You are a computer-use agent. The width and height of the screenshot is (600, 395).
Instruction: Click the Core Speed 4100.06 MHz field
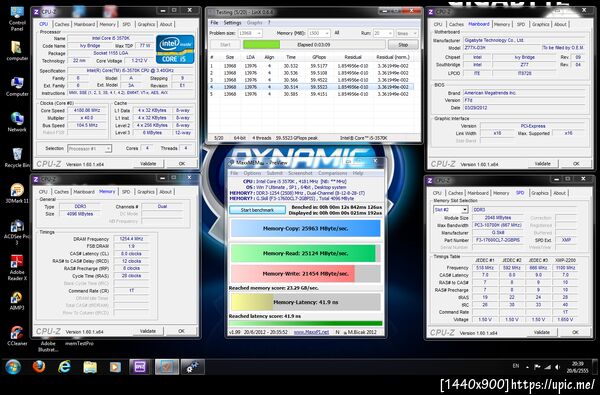point(87,110)
